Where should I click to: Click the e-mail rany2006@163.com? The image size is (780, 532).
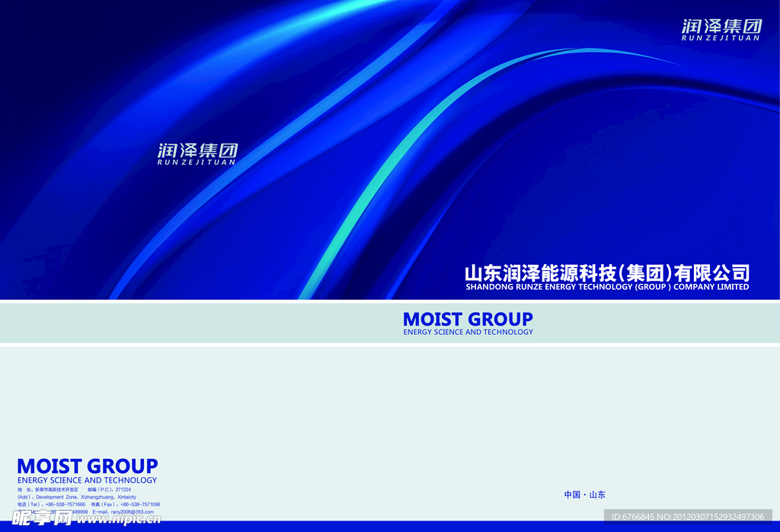(x=133, y=511)
